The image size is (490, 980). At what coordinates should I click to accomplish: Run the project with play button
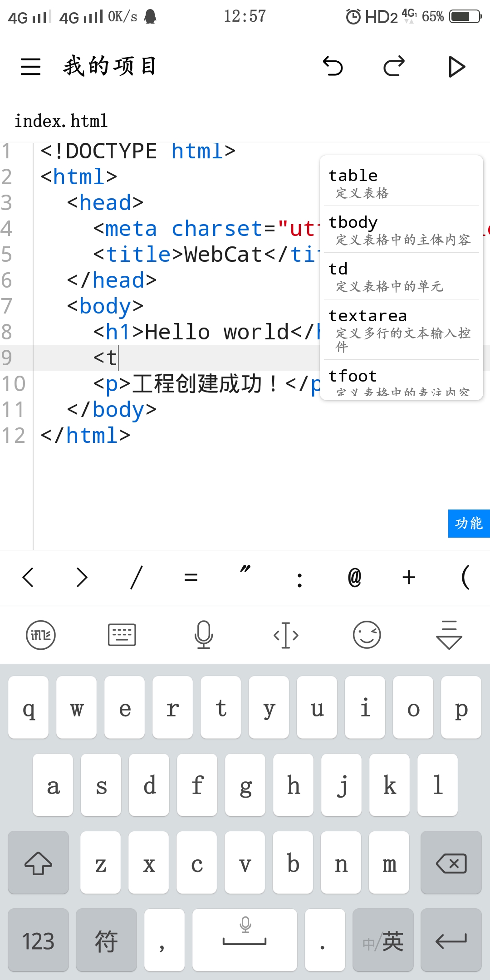pyautogui.click(x=456, y=67)
